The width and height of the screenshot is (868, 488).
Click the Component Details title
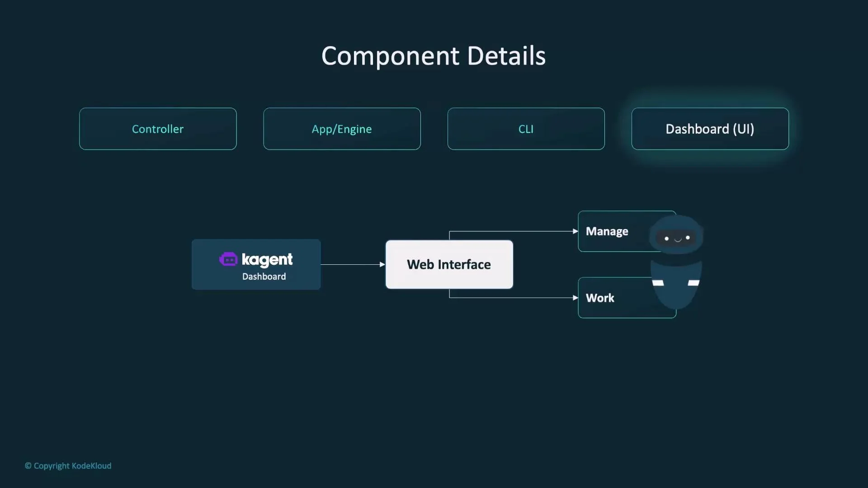point(434,56)
